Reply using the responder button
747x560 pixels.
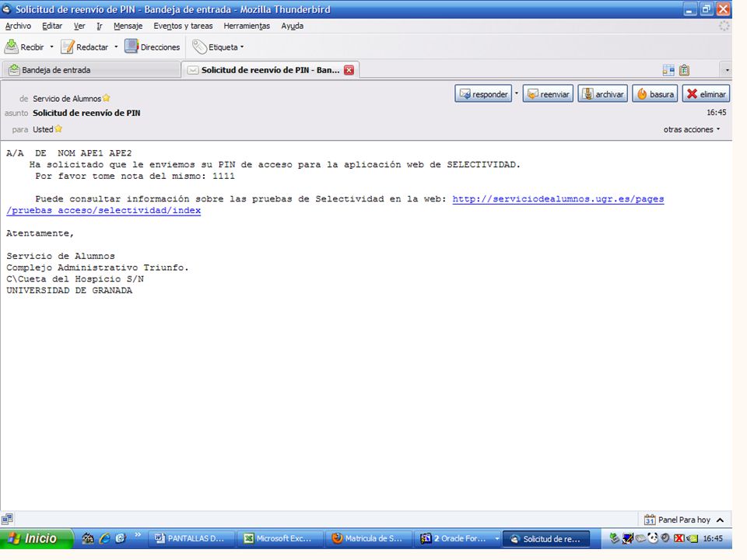[x=483, y=94]
